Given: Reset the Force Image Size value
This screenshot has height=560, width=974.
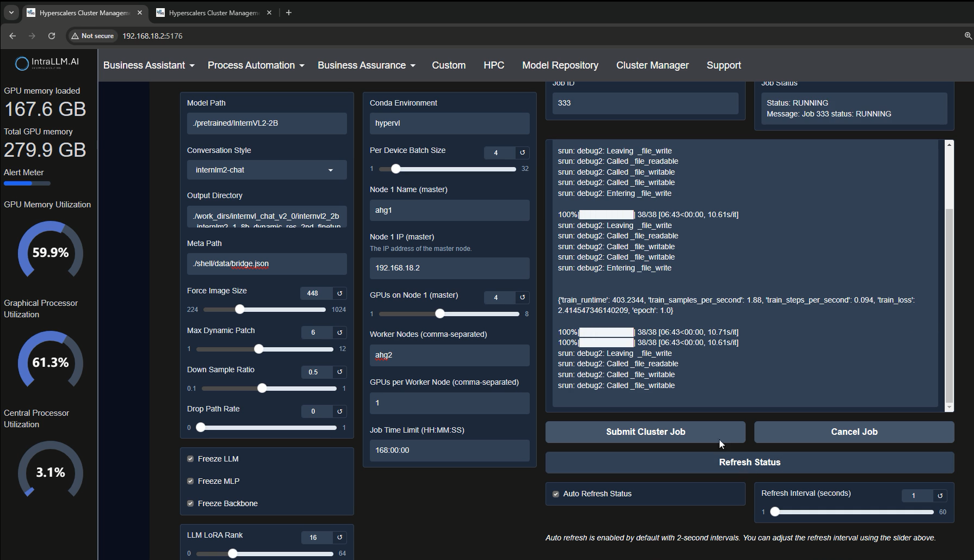Looking at the screenshot, I should [339, 293].
